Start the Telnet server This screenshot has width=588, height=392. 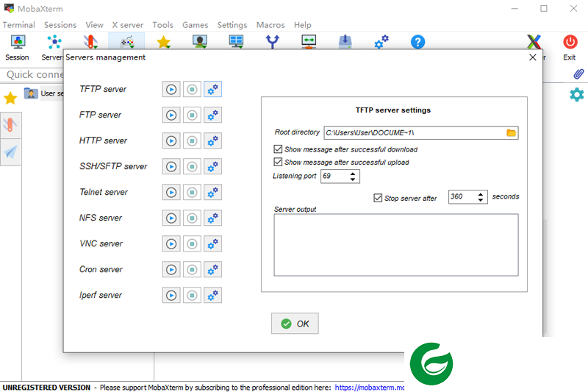[171, 193]
